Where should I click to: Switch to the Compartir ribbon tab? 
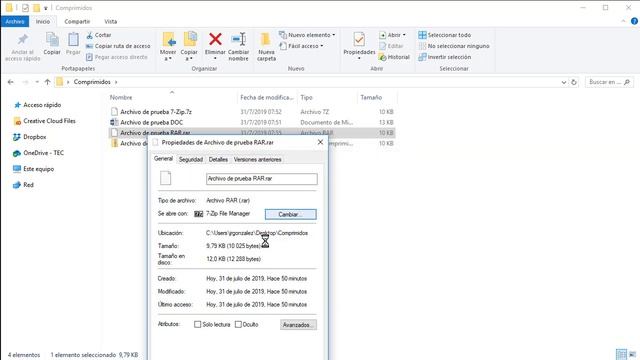(77, 21)
